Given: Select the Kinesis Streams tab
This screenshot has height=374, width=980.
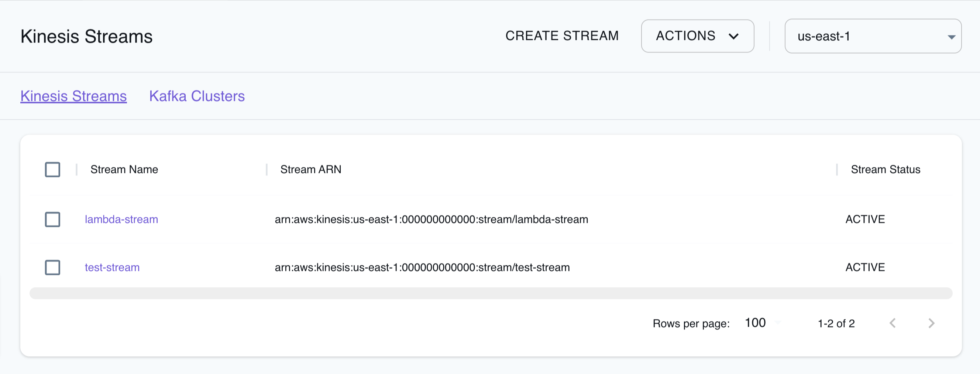Looking at the screenshot, I should point(73,96).
